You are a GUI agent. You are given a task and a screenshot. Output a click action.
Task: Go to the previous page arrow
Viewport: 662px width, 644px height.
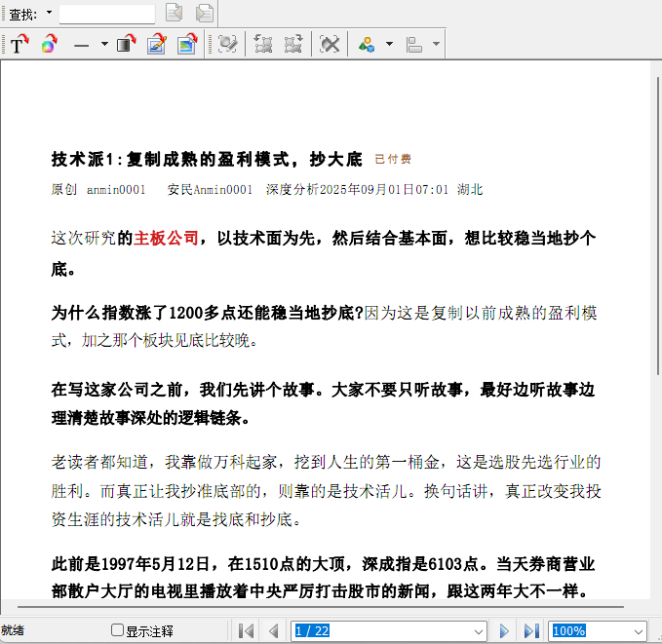pyautogui.click(x=274, y=631)
